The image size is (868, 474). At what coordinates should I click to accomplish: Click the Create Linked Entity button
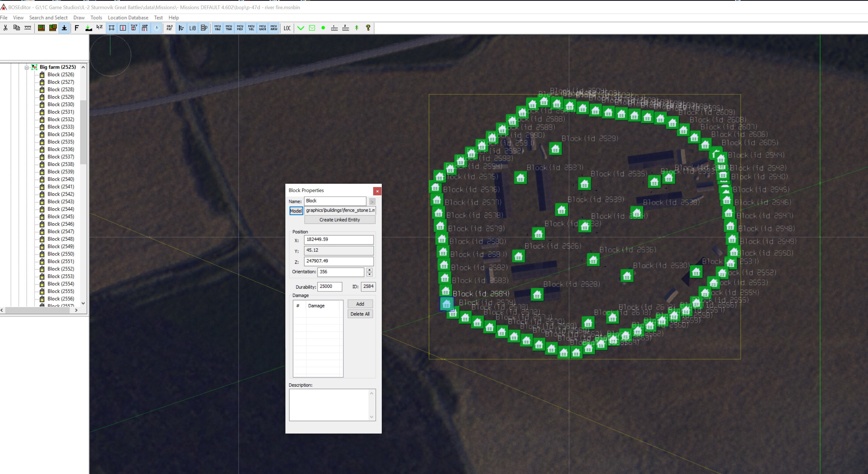(339, 219)
